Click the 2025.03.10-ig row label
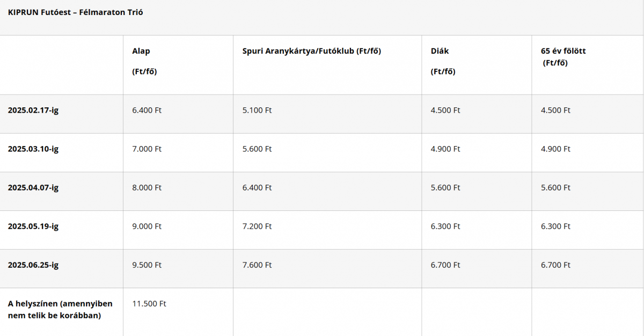The image size is (644, 336). 33,149
